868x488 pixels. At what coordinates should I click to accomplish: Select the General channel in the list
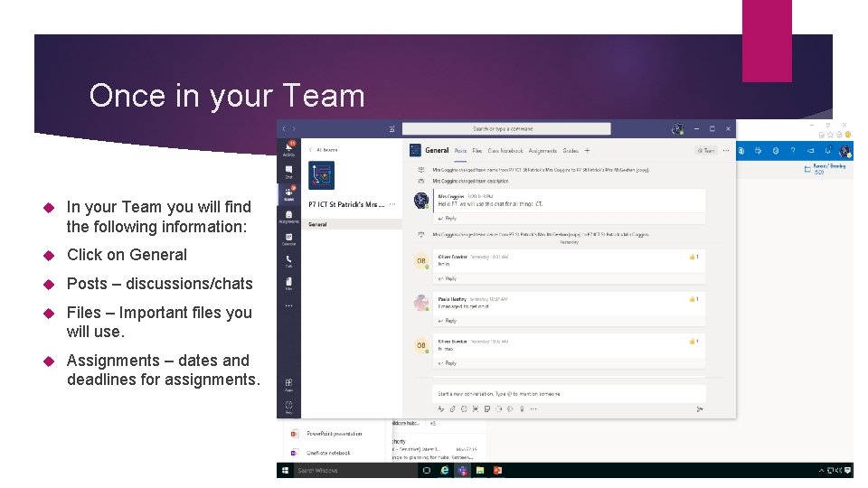tap(354, 225)
